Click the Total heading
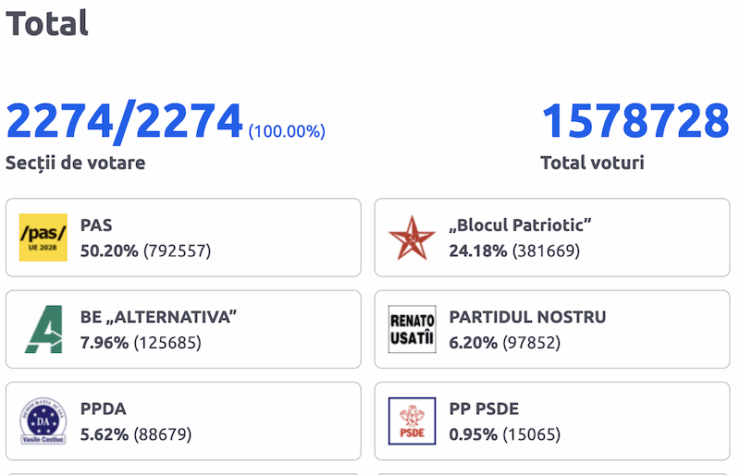The width and height of the screenshot is (740, 475). click(47, 23)
